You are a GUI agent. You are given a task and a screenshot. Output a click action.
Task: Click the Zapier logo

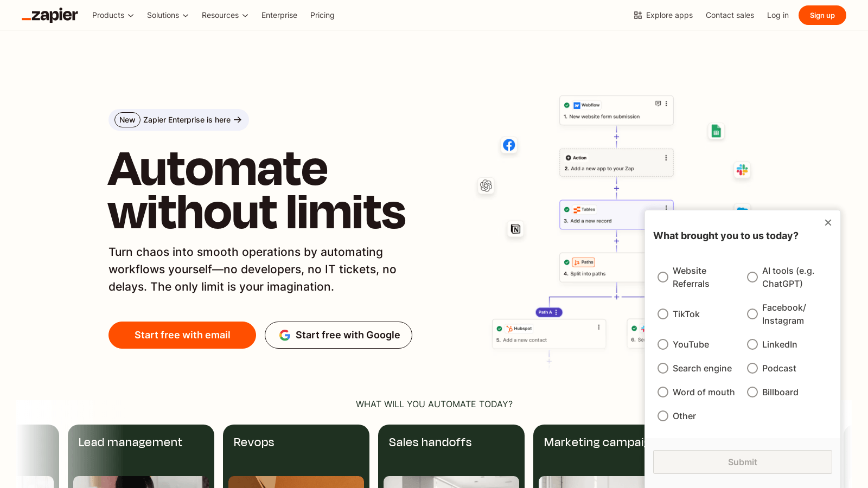(x=50, y=15)
